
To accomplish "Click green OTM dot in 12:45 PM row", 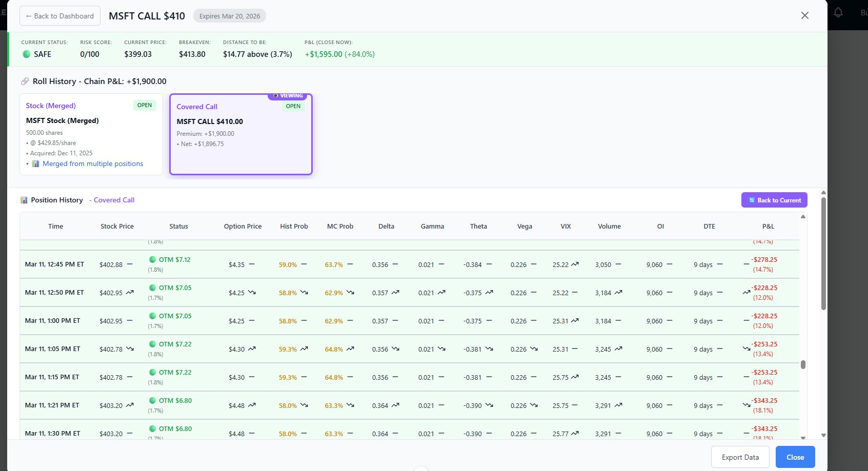I will (x=152, y=259).
